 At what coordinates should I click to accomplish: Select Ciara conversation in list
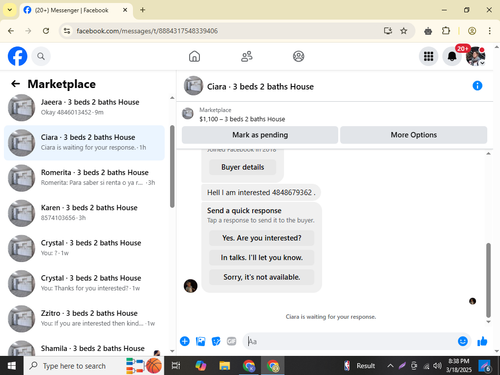(x=84, y=143)
